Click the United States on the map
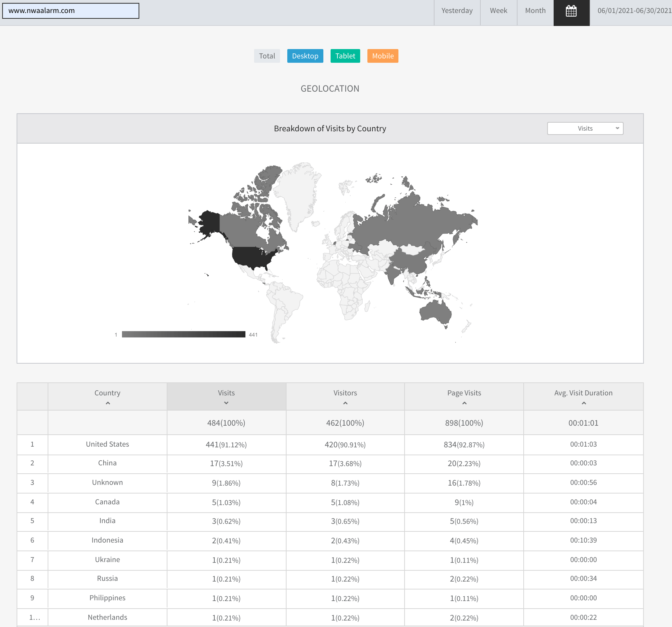Viewport: 672px width, 627px height. [x=253, y=257]
